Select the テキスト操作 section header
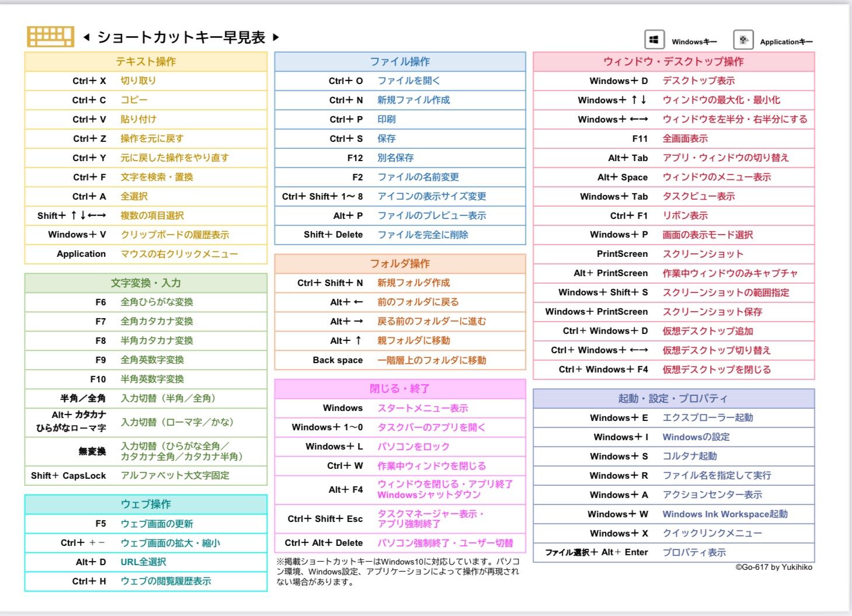The width and height of the screenshot is (852, 616). tap(145, 61)
